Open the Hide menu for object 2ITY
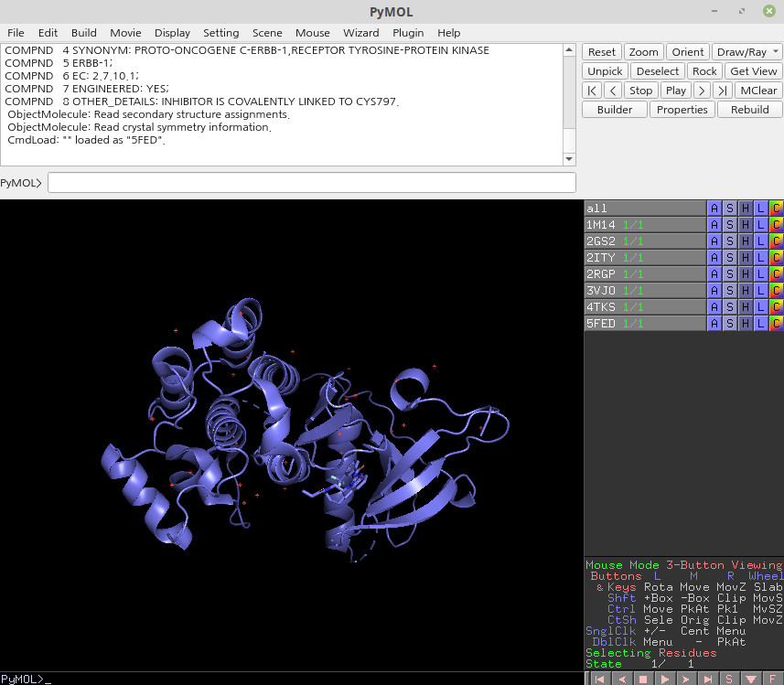This screenshot has height=685, width=784. pos(744,257)
